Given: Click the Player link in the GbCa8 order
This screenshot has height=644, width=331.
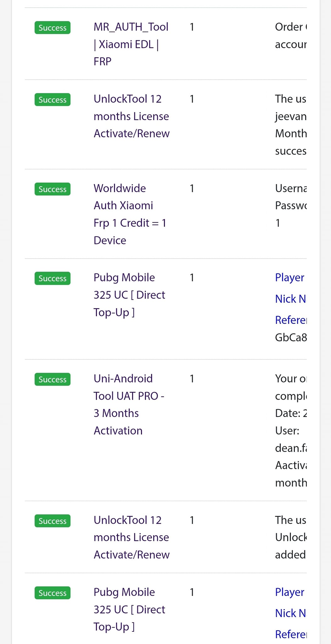Looking at the screenshot, I should (289, 278).
